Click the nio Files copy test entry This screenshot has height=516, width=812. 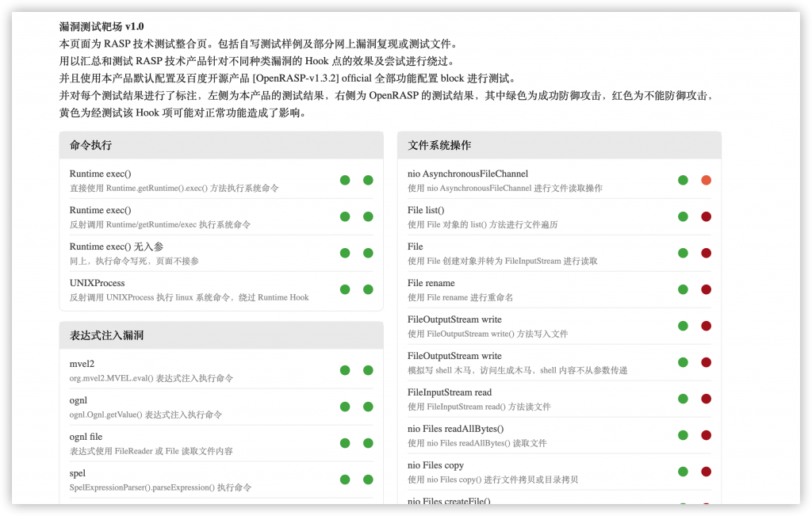[435, 465]
